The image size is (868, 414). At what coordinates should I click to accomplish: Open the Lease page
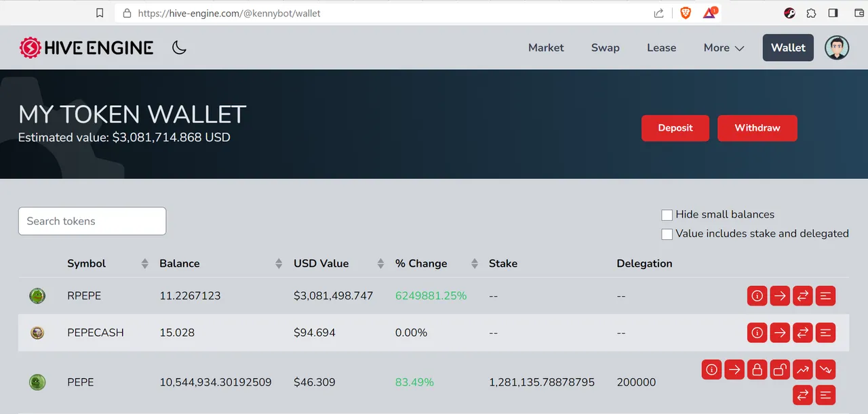[661, 47]
